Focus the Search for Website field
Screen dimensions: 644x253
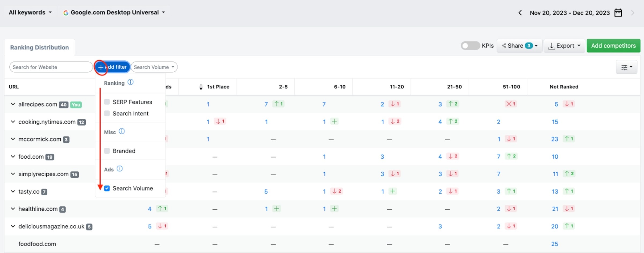pyautogui.click(x=51, y=67)
